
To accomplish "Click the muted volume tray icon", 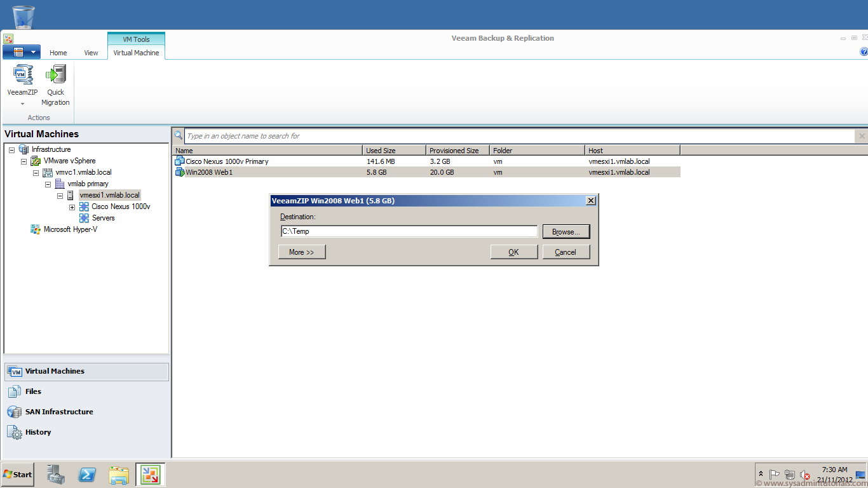I will pos(805,475).
